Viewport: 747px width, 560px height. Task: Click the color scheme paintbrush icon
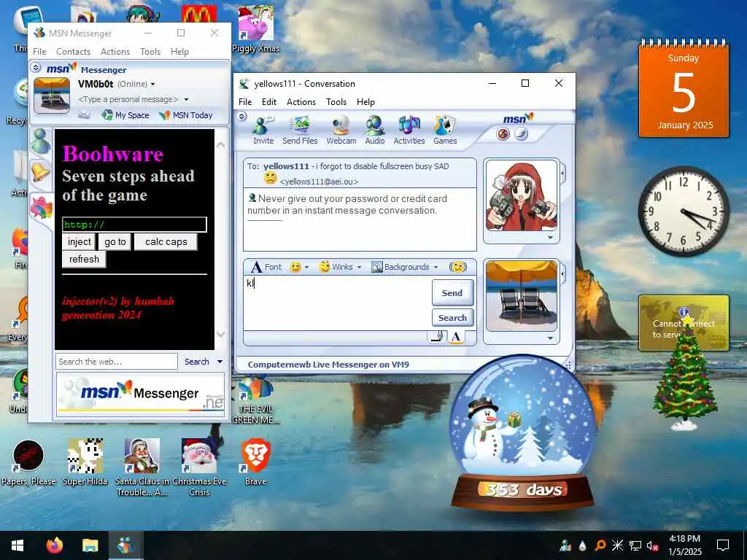pyautogui.click(x=521, y=134)
